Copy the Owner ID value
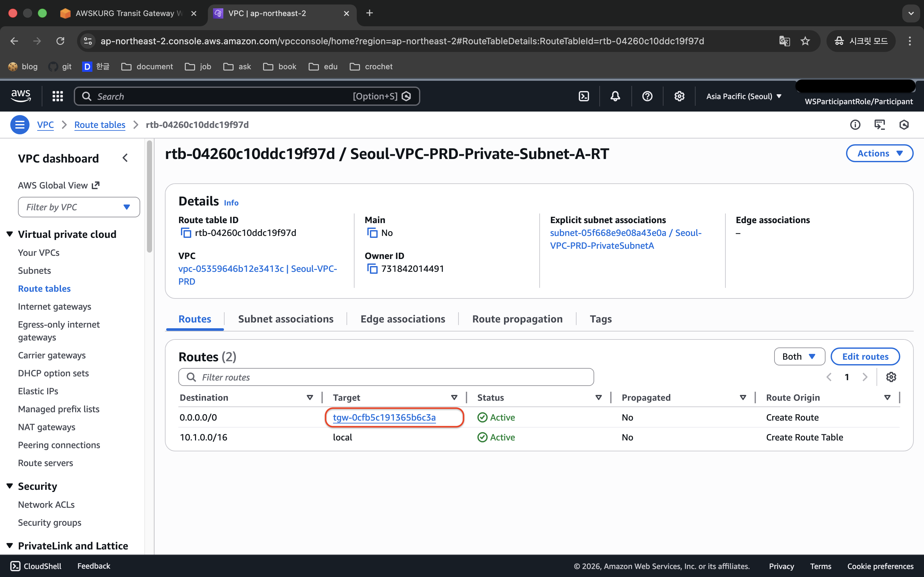 pos(372,269)
